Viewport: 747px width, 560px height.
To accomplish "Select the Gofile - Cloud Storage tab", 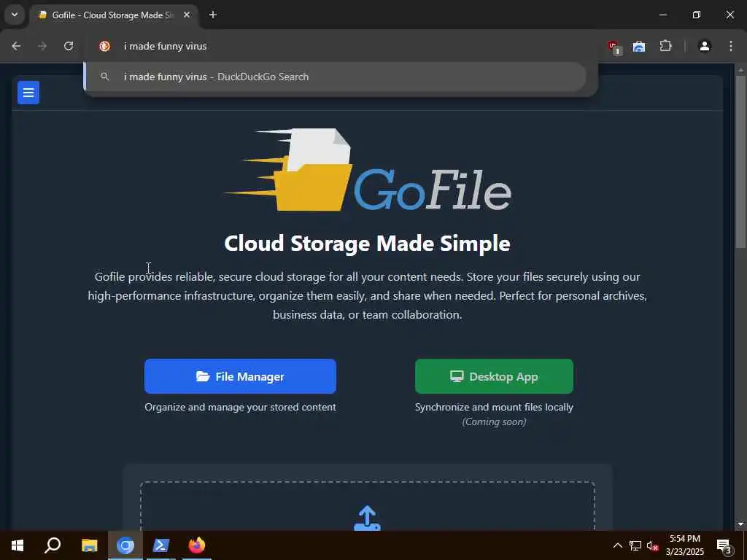I will tap(113, 15).
